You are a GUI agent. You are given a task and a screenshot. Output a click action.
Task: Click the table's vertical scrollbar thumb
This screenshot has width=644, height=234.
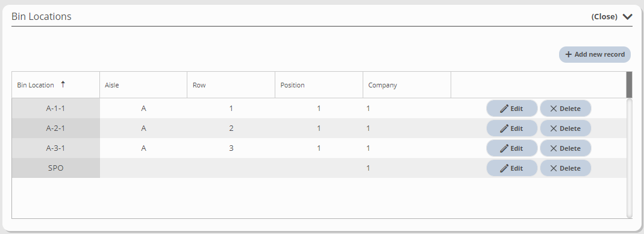pyautogui.click(x=629, y=84)
